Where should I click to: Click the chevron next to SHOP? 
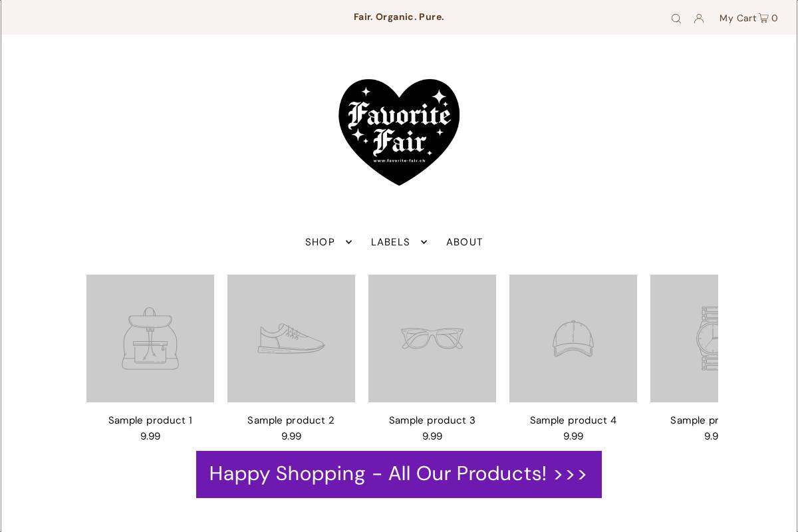pos(348,242)
